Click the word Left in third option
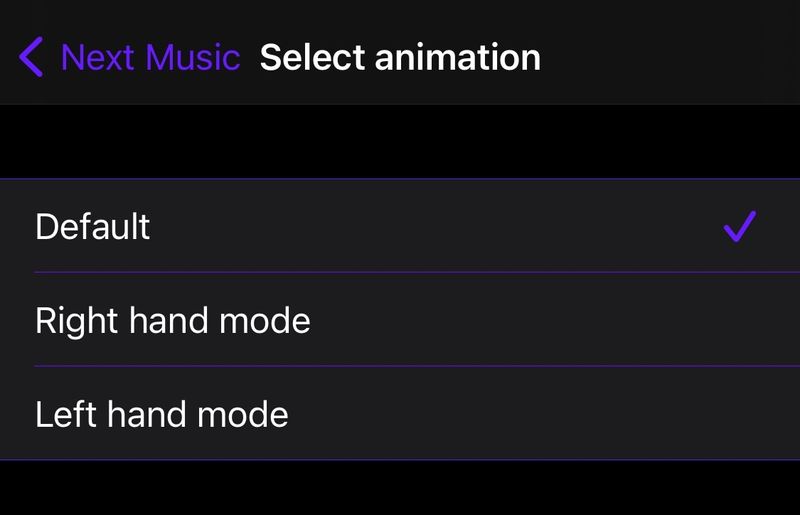800x515 pixels. pyautogui.click(x=66, y=413)
